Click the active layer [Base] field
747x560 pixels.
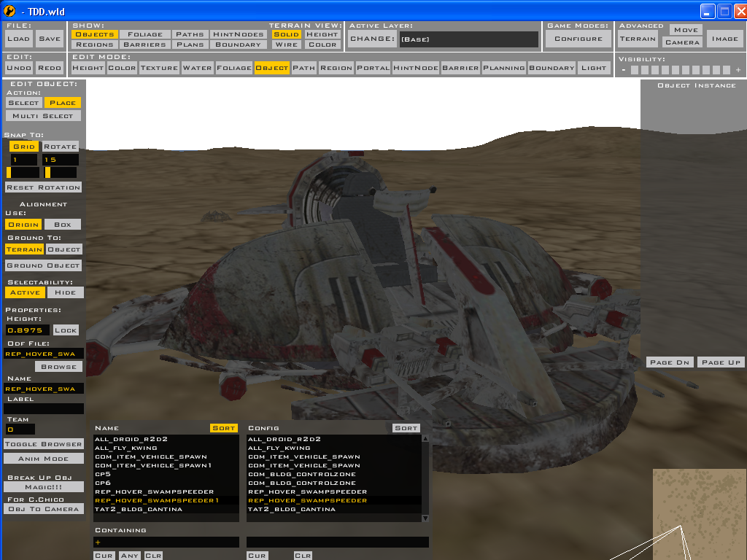click(x=469, y=39)
